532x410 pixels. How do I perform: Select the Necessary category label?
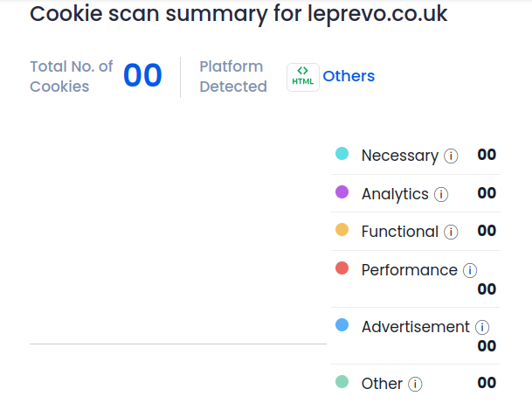399,156
